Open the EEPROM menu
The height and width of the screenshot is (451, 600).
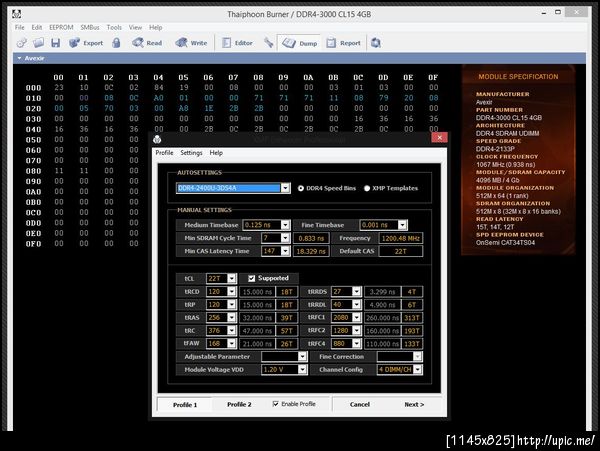[61, 28]
